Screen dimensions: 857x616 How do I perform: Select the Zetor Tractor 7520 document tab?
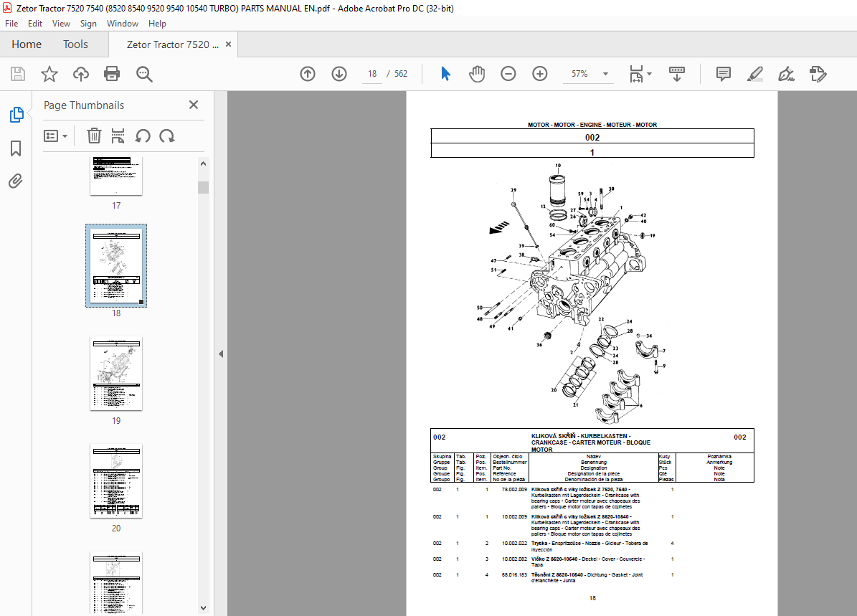[172, 44]
